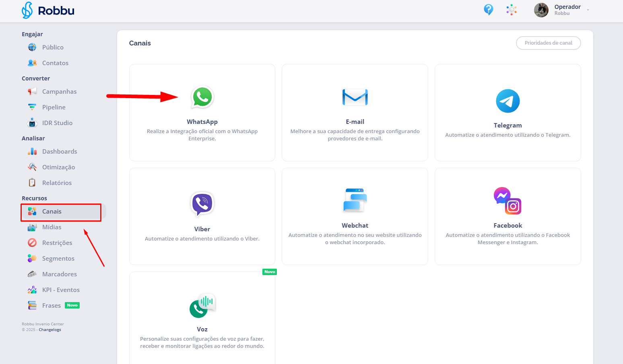
Task: Open the Changelogs link in footer
Action: 50,330
